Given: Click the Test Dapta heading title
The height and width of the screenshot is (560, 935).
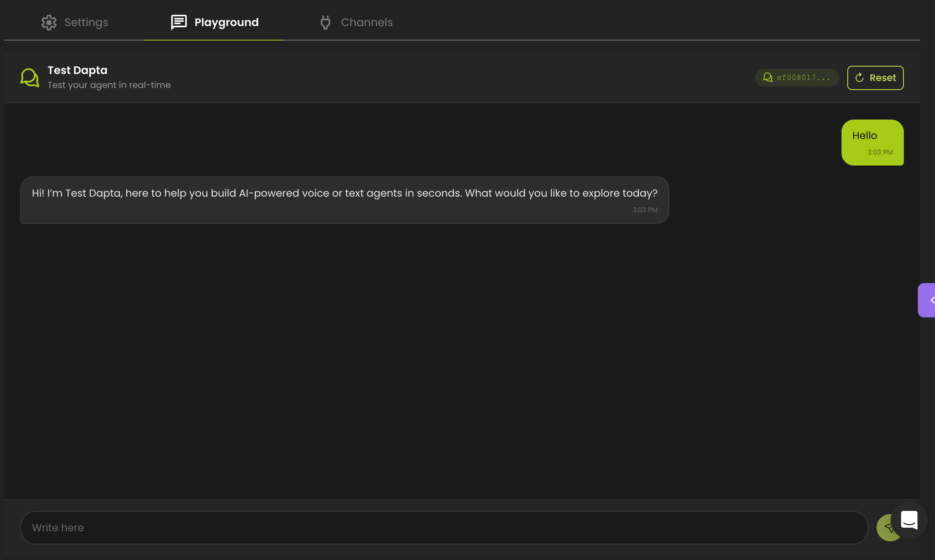Looking at the screenshot, I should (x=78, y=70).
